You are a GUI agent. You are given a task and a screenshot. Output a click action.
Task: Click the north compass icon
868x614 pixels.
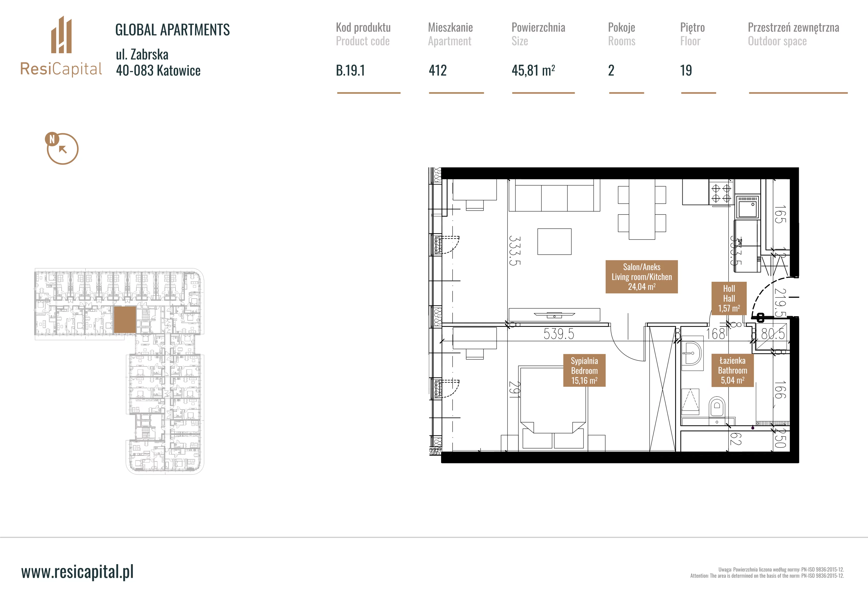(x=62, y=148)
